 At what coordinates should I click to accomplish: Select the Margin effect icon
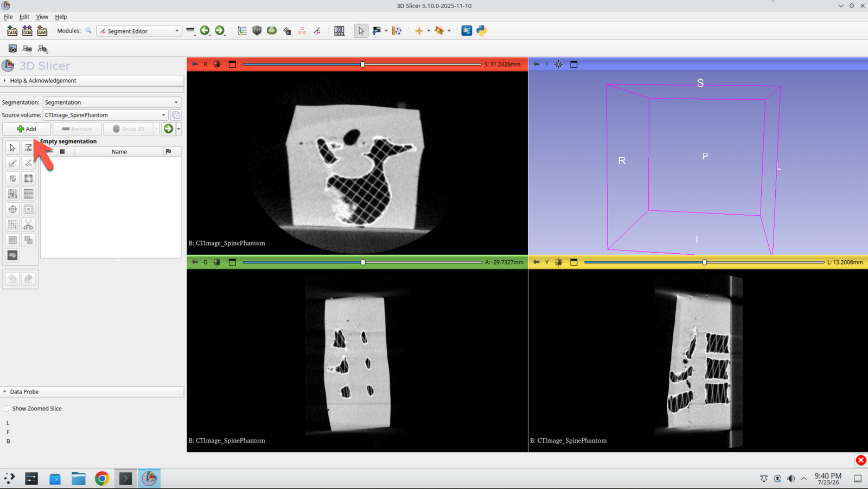(12, 209)
